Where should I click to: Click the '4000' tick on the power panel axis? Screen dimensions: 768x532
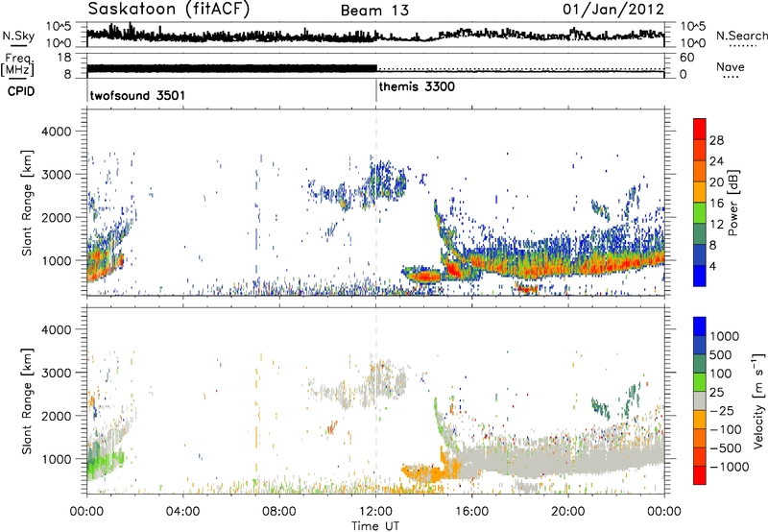click(x=57, y=132)
